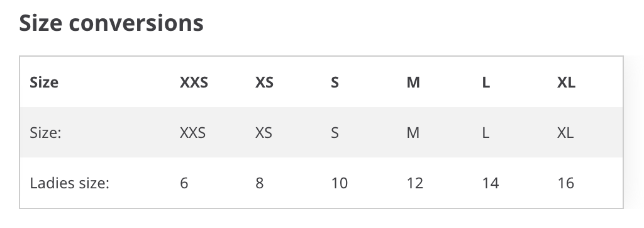The image size is (644, 228).
Task: Click XL in the shaded Size row
Action: pyautogui.click(x=565, y=133)
